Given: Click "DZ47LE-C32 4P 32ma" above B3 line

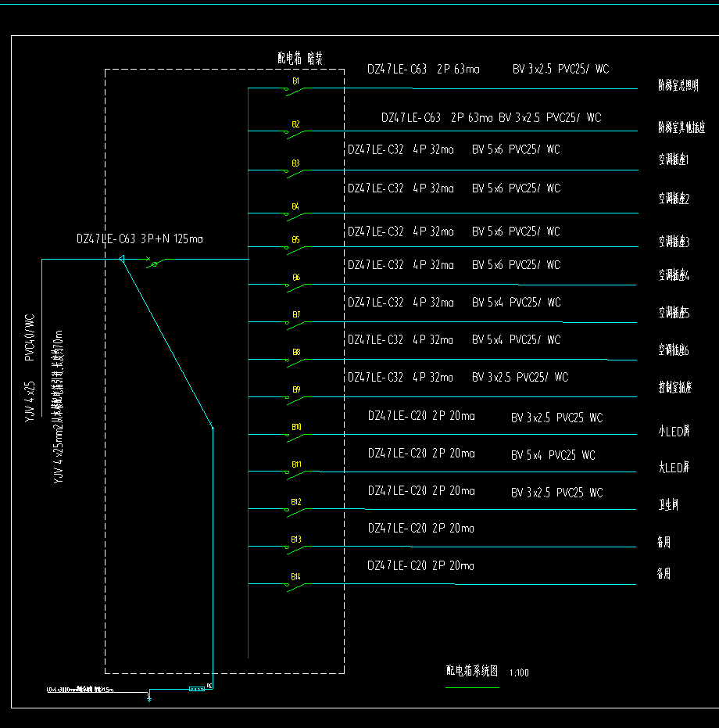Looking at the screenshot, I should pos(401,149).
